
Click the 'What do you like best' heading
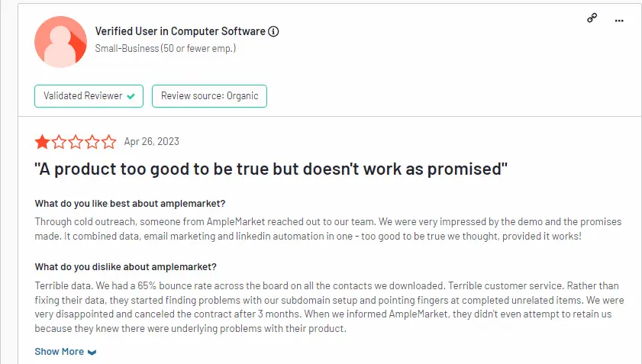pyautogui.click(x=131, y=203)
